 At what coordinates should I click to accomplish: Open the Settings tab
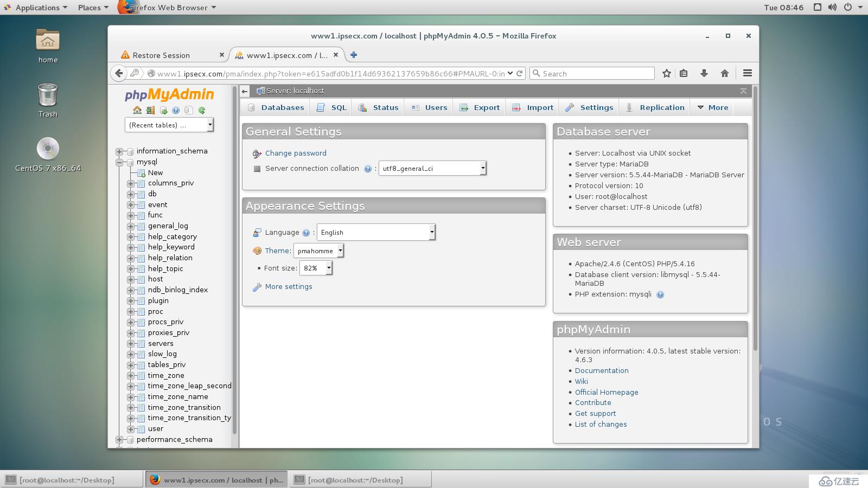pos(589,107)
